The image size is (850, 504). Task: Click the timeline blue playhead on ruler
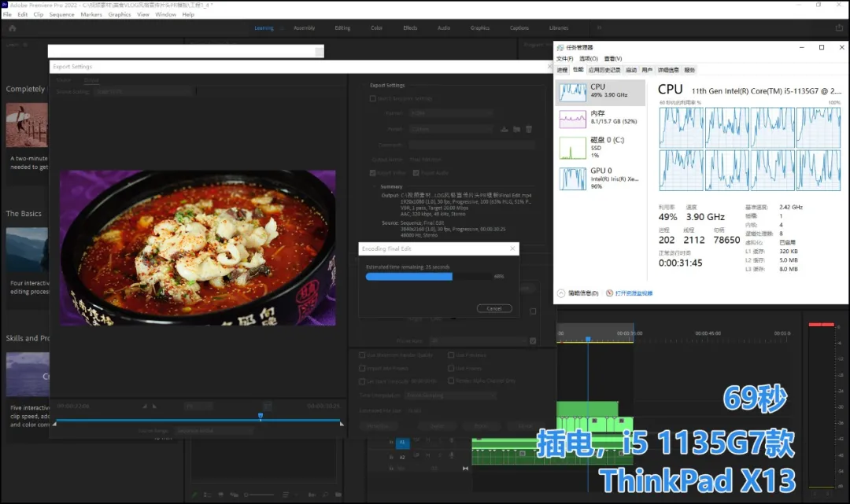click(x=588, y=339)
